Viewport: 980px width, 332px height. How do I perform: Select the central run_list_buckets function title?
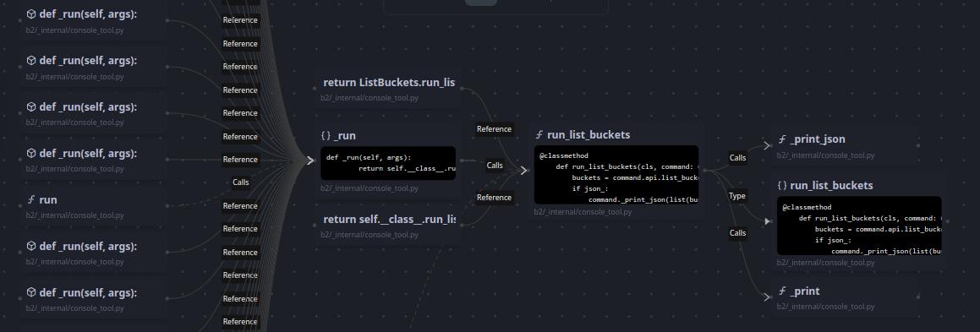[x=589, y=135]
